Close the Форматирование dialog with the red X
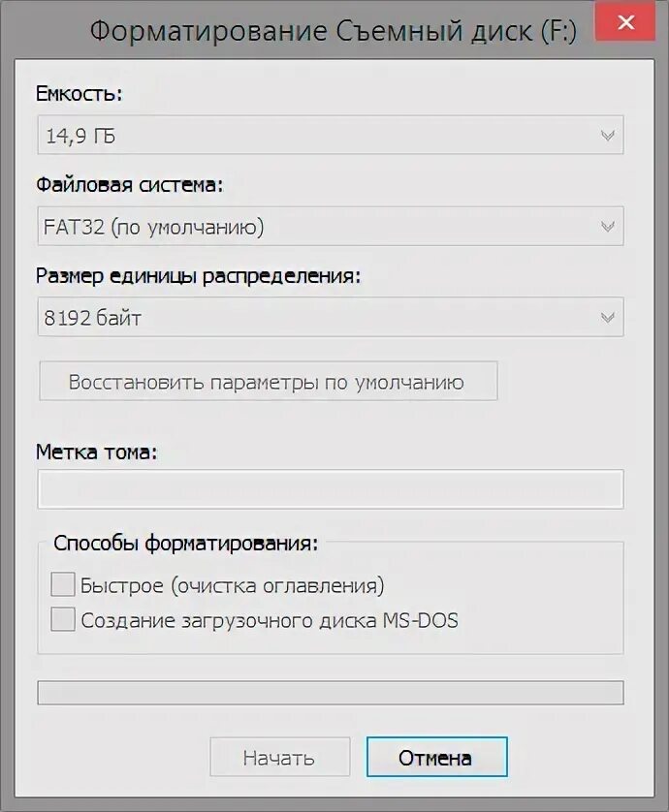Image resolution: width=669 pixels, height=812 pixels. (x=625, y=22)
